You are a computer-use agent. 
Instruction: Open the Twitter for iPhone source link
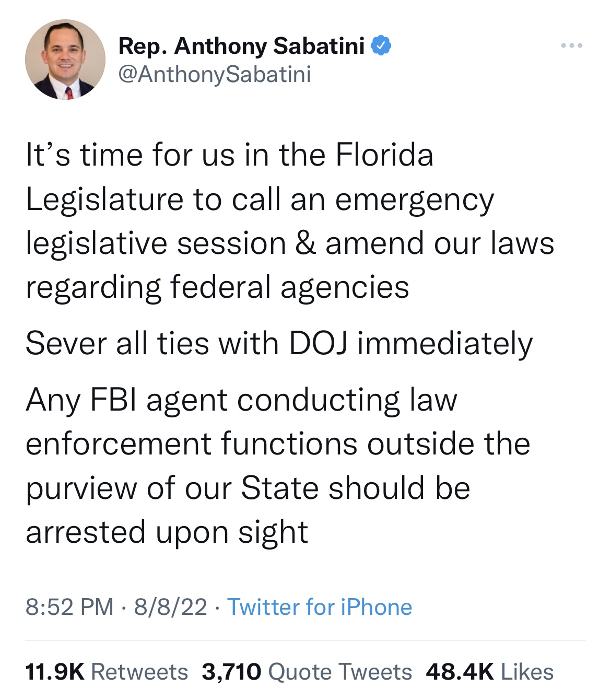pyautogui.click(x=320, y=607)
